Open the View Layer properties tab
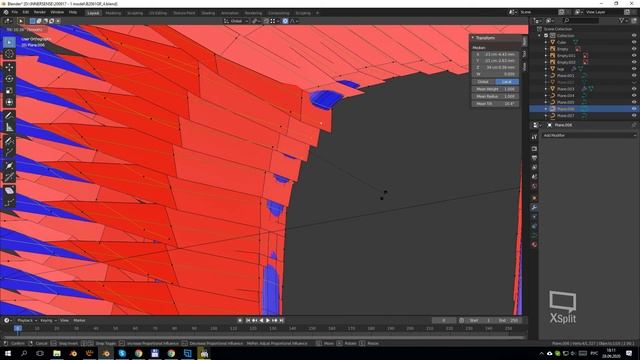Image resolution: width=640 pixels, height=360 pixels. (534, 167)
